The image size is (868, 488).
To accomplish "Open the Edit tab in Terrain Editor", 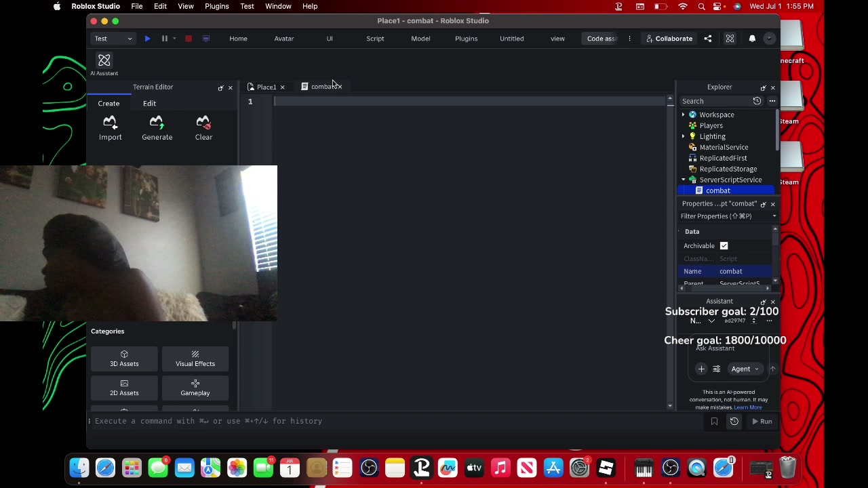I will (149, 104).
